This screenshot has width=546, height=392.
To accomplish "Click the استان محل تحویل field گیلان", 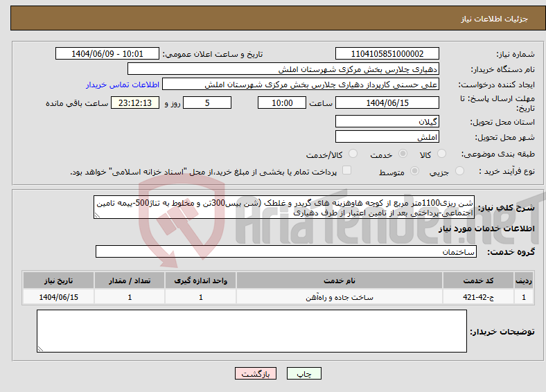I will [x=387, y=121].
